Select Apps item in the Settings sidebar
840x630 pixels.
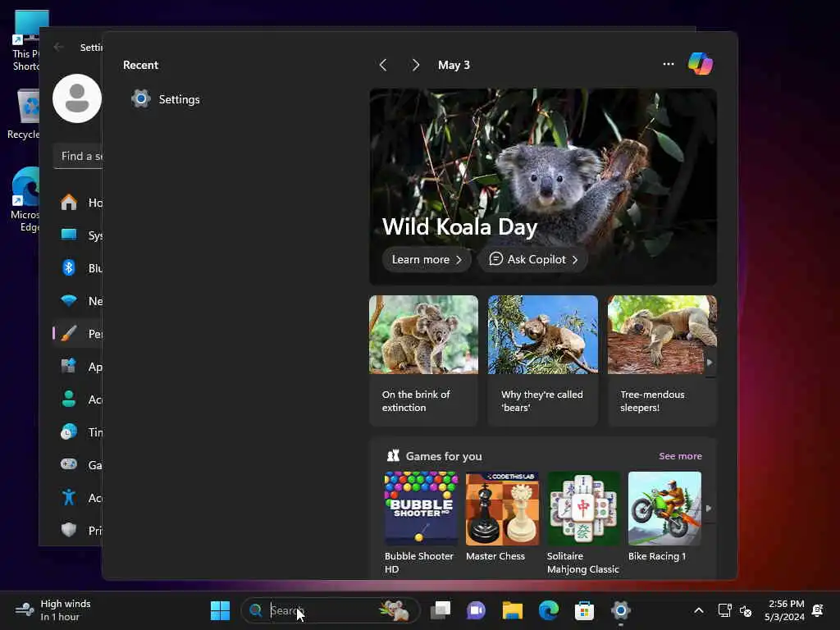pyautogui.click(x=78, y=367)
